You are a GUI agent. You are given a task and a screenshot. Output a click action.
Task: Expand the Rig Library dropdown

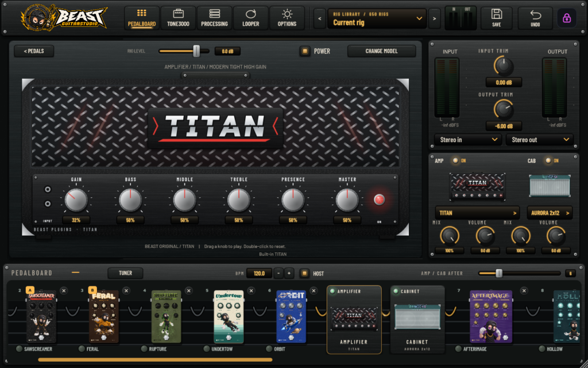[377, 18]
